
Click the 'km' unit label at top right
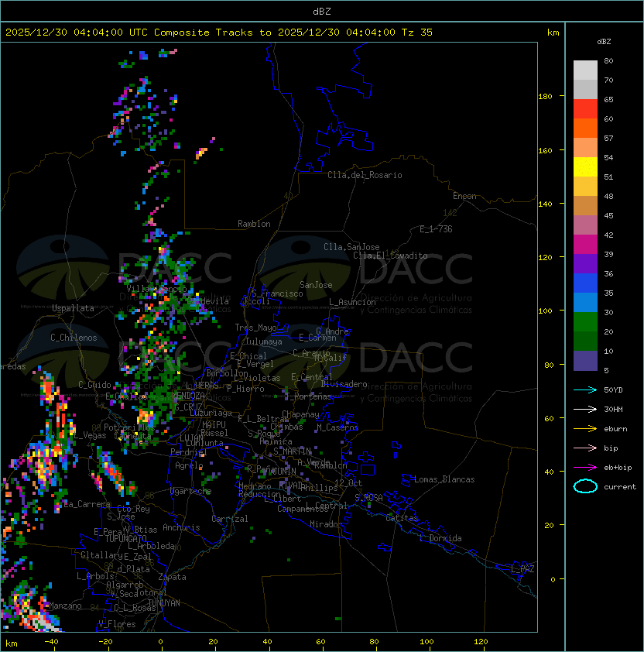[553, 33]
